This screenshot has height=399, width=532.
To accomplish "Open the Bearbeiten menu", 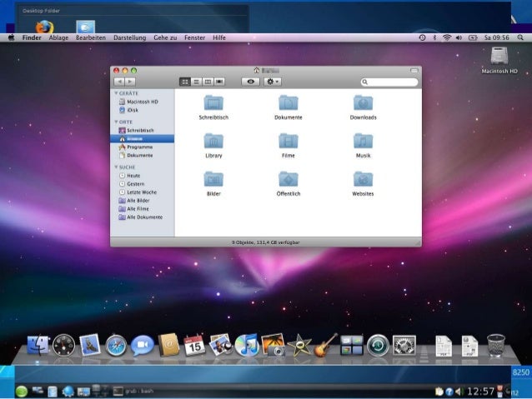I will pyautogui.click(x=91, y=37).
